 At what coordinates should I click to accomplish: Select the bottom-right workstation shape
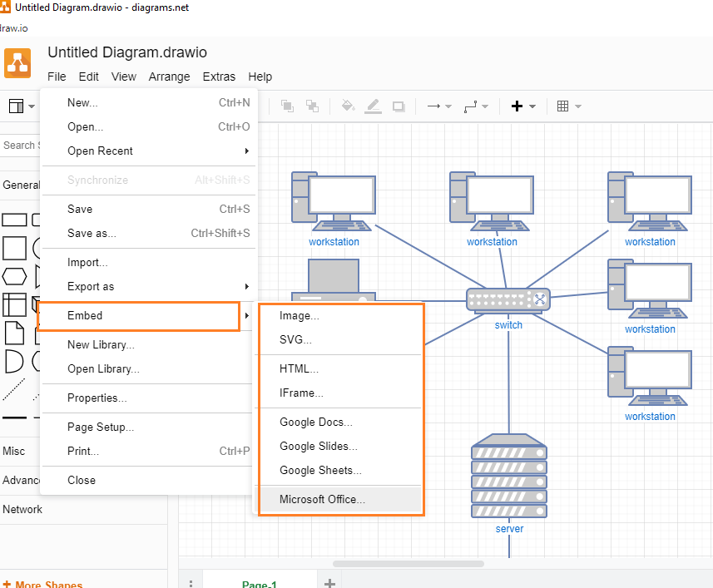(x=650, y=376)
